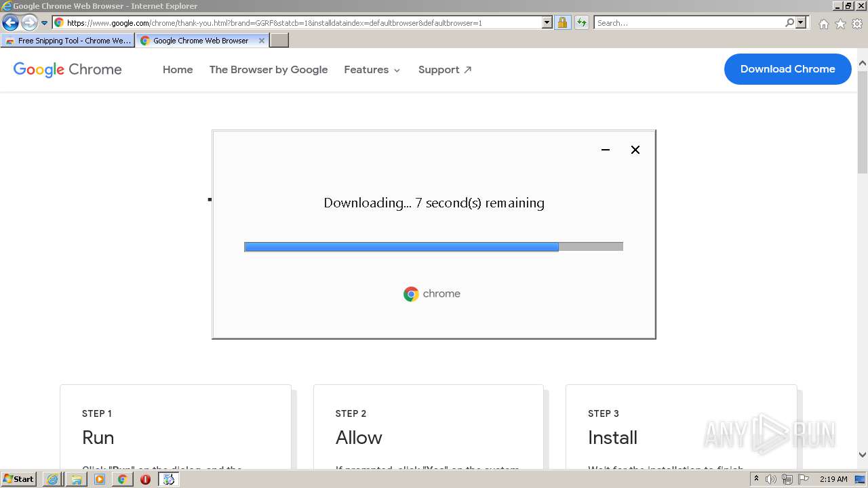Open network tray icon
Image resolution: width=868 pixels, height=488 pixels.
click(x=787, y=479)
